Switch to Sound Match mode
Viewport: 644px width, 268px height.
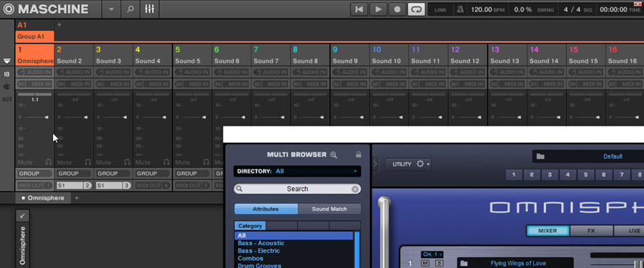point(329,209)
